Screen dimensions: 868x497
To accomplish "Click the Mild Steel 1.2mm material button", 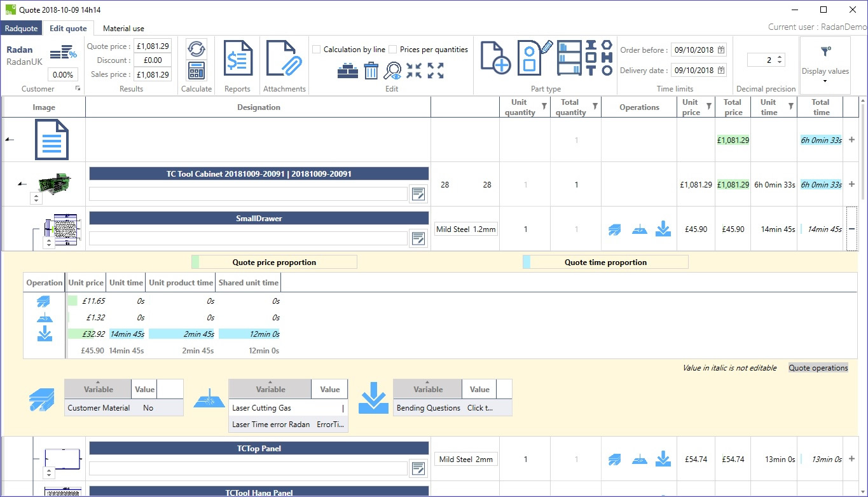I will [x=466, y=229].
